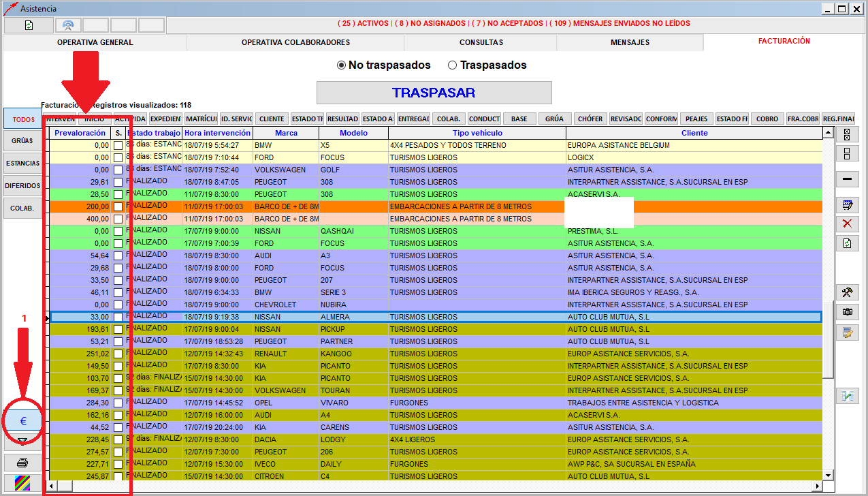The width and height of the screenshot is (868, 496).
Task: Select the DIFERIDOS side filter tab
Action: [x=22, y=185]
